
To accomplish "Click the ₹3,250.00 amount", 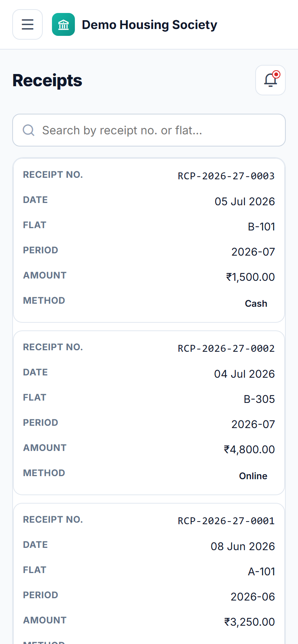I will tap(249, 622).
